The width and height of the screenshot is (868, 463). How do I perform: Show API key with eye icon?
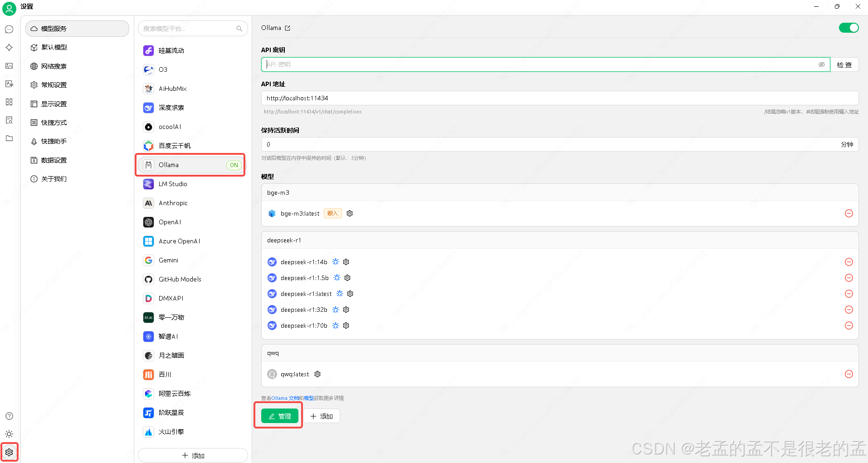coord(821,64)
